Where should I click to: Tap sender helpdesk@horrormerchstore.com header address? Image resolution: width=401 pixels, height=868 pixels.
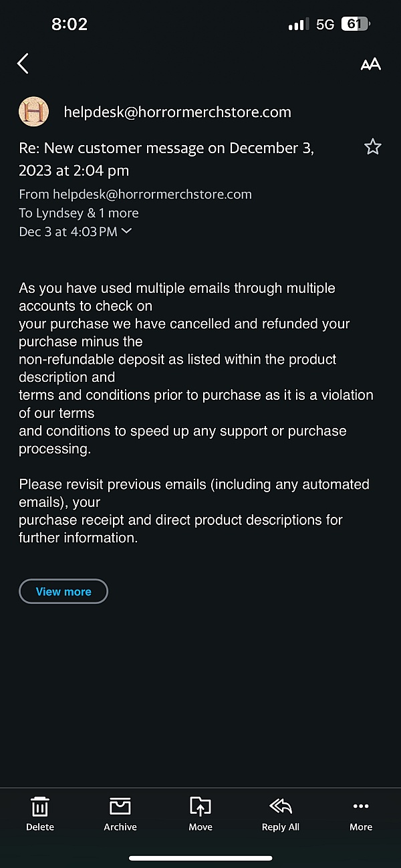(177, 112)
